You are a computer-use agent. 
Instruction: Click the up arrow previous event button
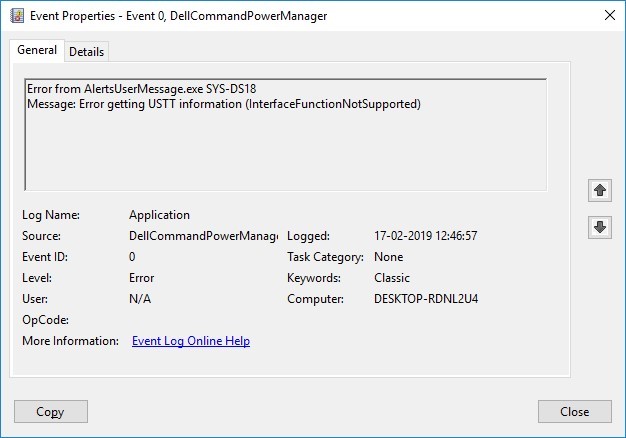[600, 190]
